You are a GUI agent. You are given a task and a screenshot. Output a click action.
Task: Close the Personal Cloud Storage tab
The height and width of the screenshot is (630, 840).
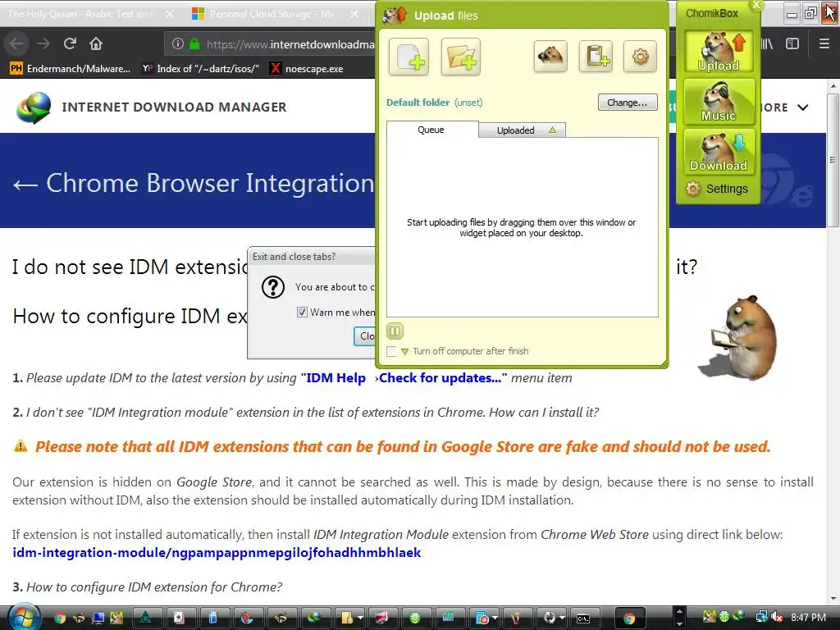tap(354, 14)
